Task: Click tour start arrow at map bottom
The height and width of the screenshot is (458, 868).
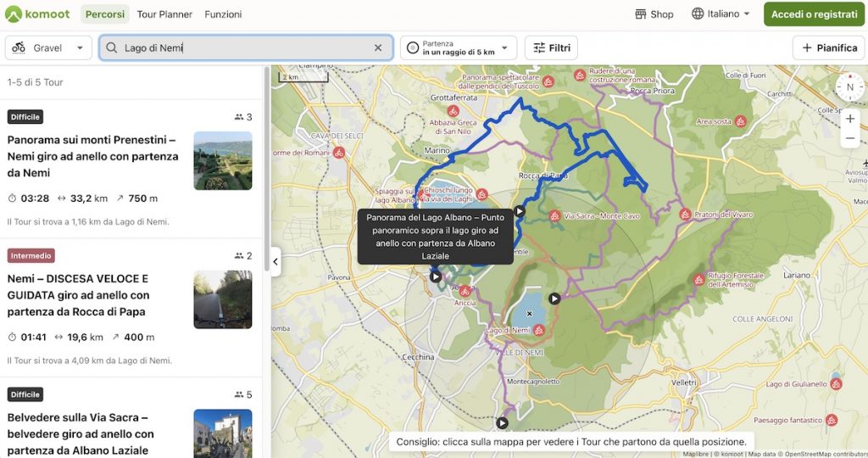Action: (x=502, y=423)
